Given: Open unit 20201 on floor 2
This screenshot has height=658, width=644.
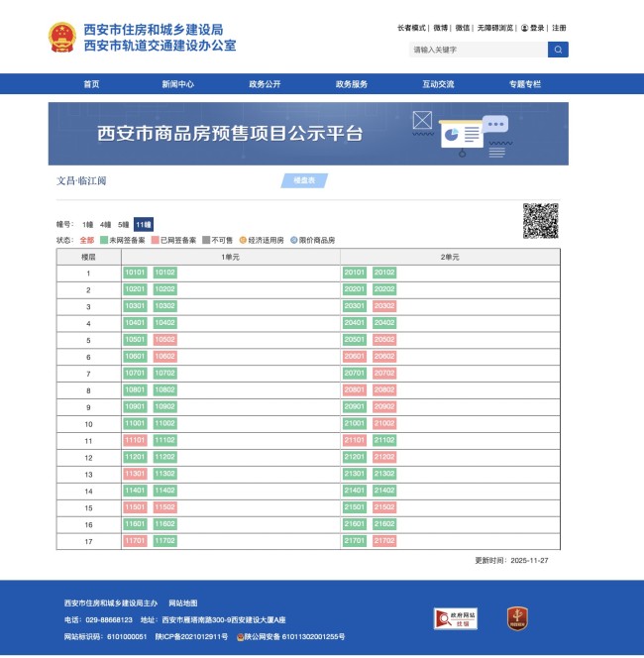Looking at the screenshot, I should 355,289.
